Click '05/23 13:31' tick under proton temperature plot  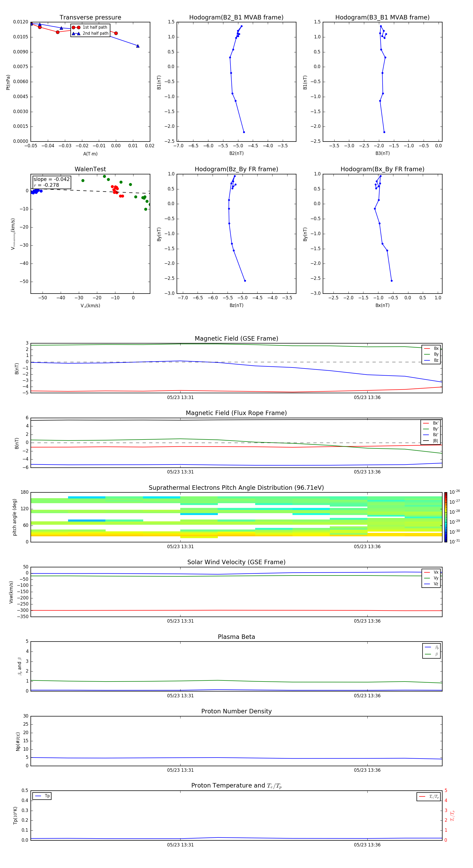click(181, 845)
